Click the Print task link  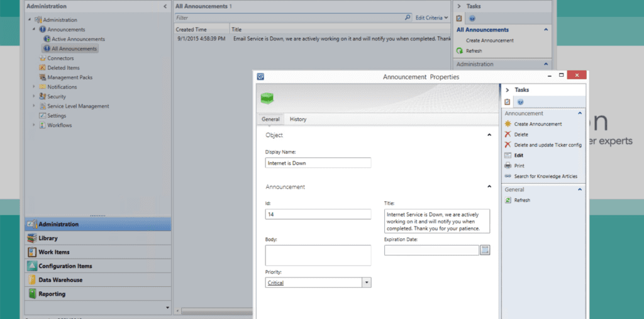(x=519, y=165)
